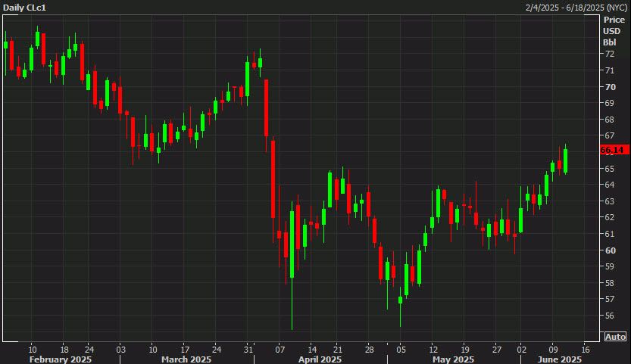The height and width of the screenshot is (364, 631).
Task: Click the red 66.14 last price tag
Action: [x=614, y=150]
